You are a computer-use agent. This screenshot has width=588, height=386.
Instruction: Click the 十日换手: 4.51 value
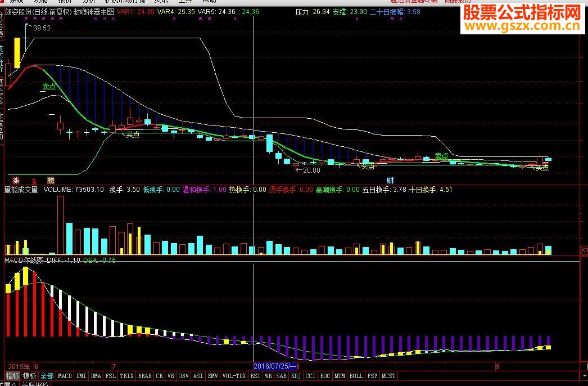coord(431,190)
